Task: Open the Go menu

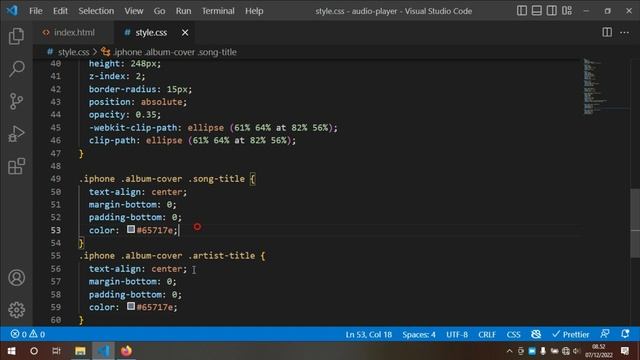Action: click(x=159, y=11)
